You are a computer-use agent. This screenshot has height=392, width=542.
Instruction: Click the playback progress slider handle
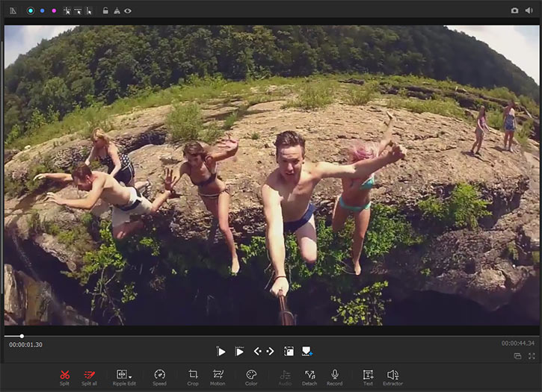tap(22, 336)
